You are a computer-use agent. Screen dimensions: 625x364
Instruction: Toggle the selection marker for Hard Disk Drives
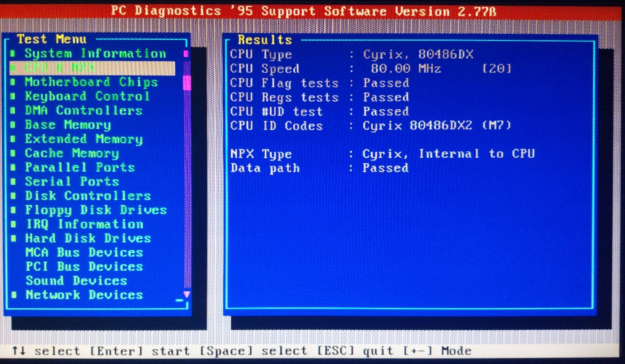pos(14,239)
